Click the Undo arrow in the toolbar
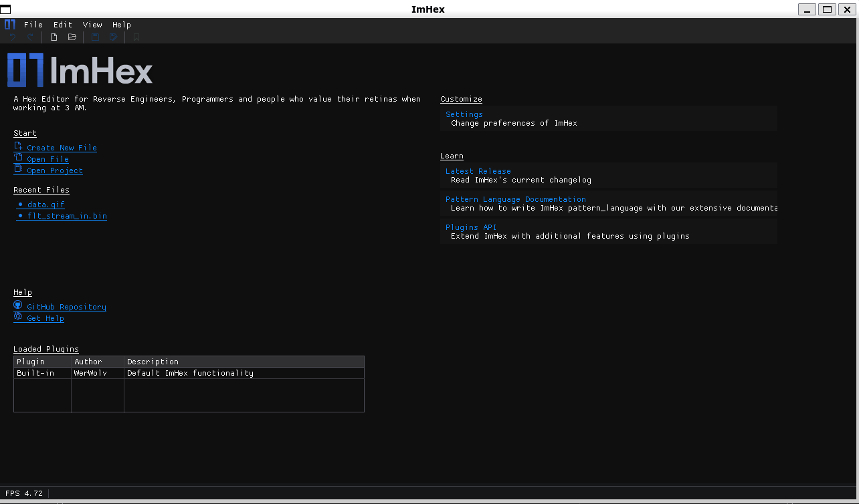The image size is (859, 504). [12, 37]
